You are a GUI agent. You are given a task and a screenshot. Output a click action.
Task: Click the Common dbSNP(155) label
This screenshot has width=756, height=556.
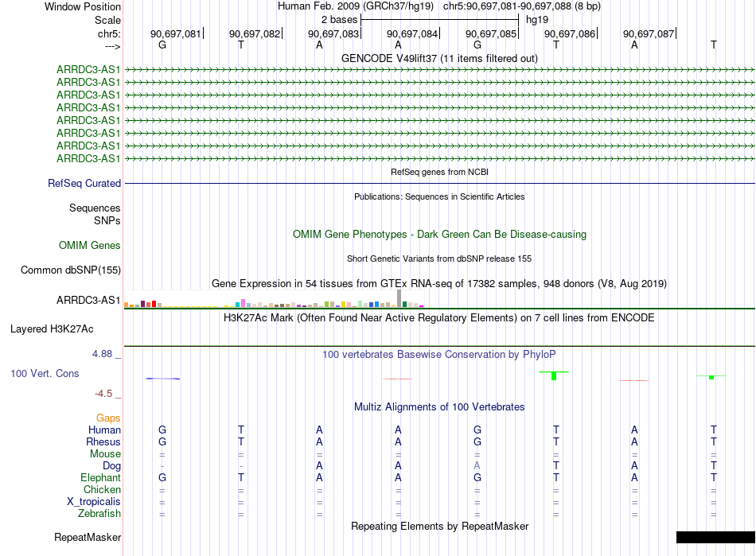(71, 270)
